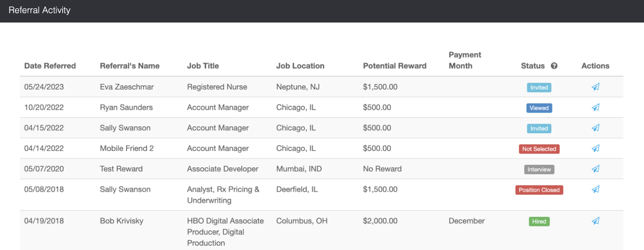This screenshot has width=644, height=250.
Task: Select the Hired badge for Bob Krivisky
Action: point(539,221)
